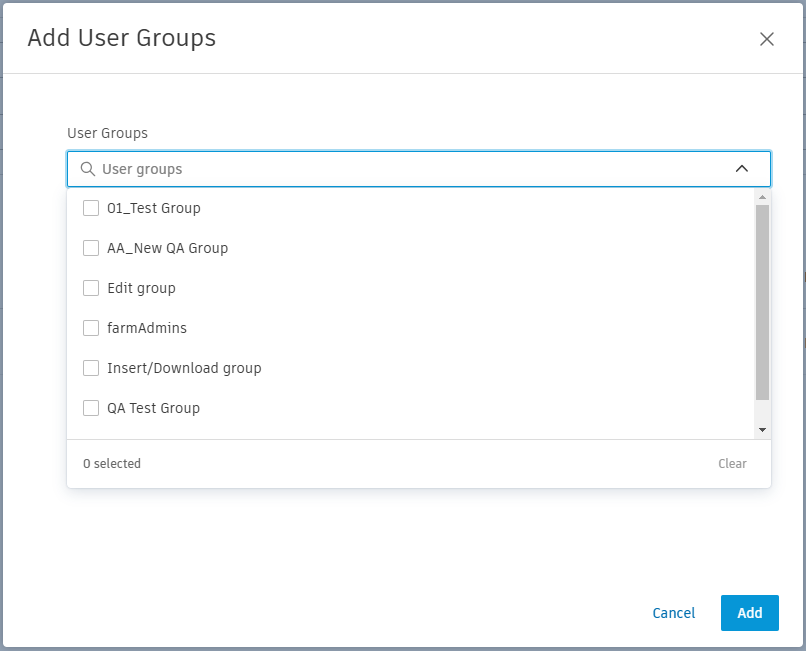Check the AA_New QA Group checkbox
This screenshot has width=806, height=651.
91,248
